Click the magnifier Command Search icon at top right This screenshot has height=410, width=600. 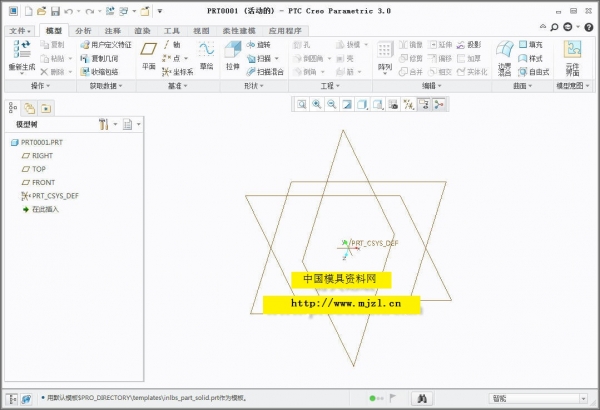(x=554, y=27)
